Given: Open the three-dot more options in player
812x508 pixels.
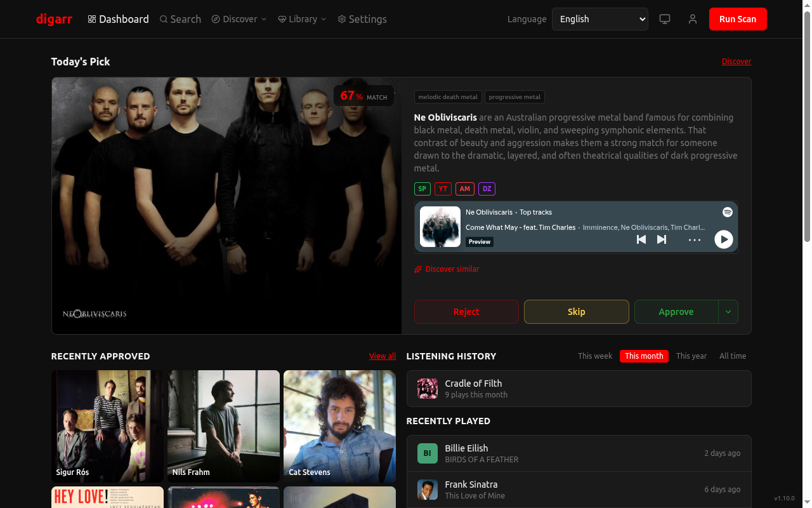Looking at the screenshot, I should click(695, 239).
